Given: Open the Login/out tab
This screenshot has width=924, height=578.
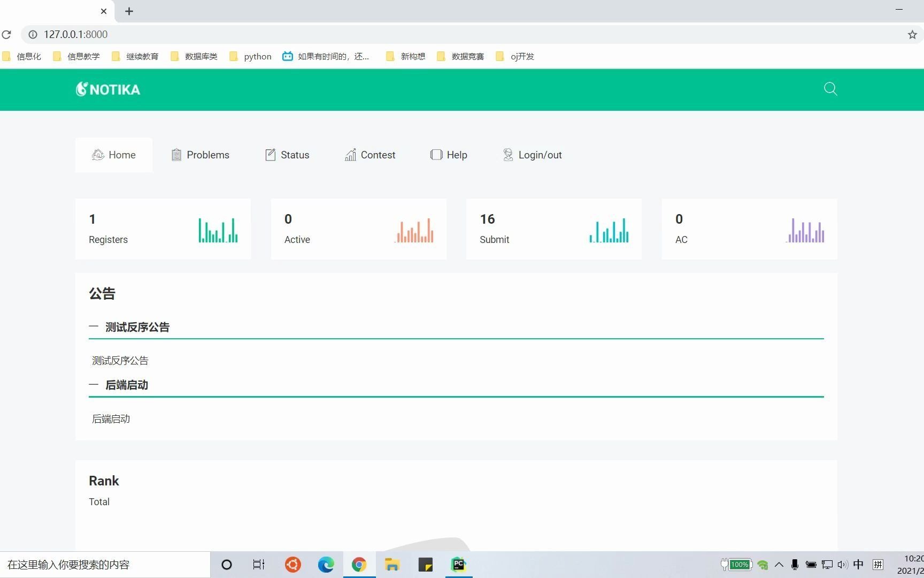Looking at the screenshot, I should coord(533,155).
